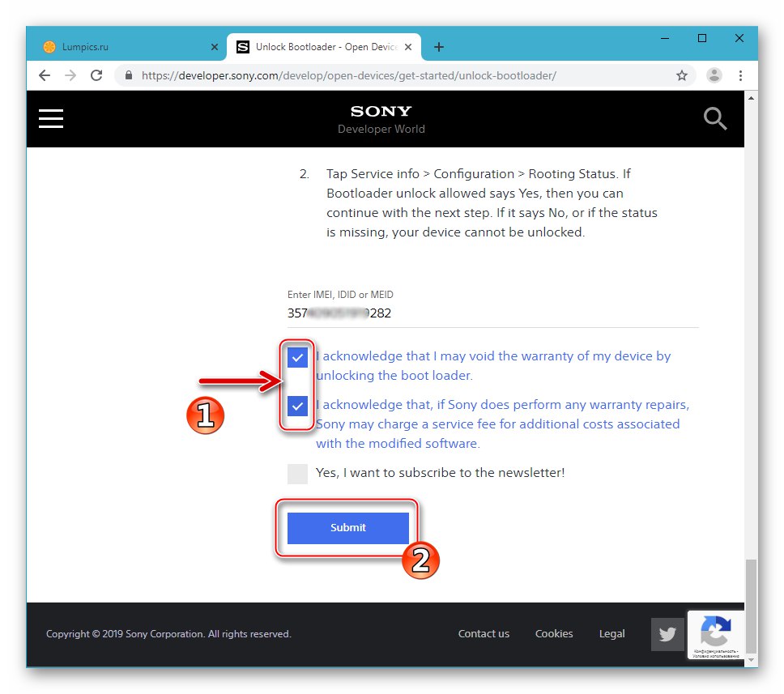Uncheck the void warranty acknowledgement checkbox

point(297,357)
